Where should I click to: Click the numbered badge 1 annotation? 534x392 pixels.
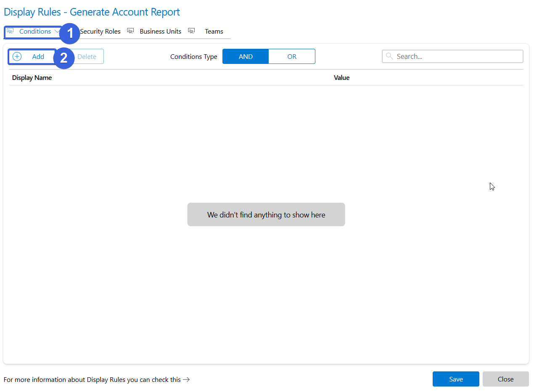point(70,33)
